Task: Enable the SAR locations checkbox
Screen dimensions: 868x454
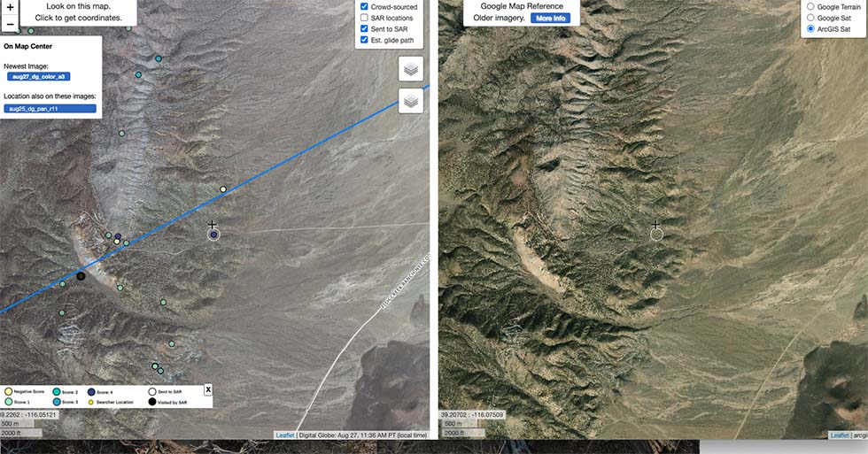Action: [364, 18]
